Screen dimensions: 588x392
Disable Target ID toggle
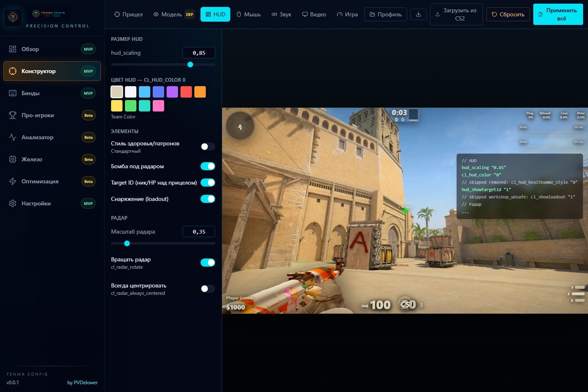[207, 183]
